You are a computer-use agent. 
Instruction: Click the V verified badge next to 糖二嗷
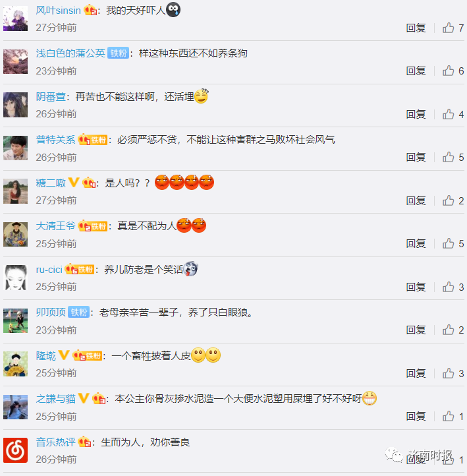[74, 183]
